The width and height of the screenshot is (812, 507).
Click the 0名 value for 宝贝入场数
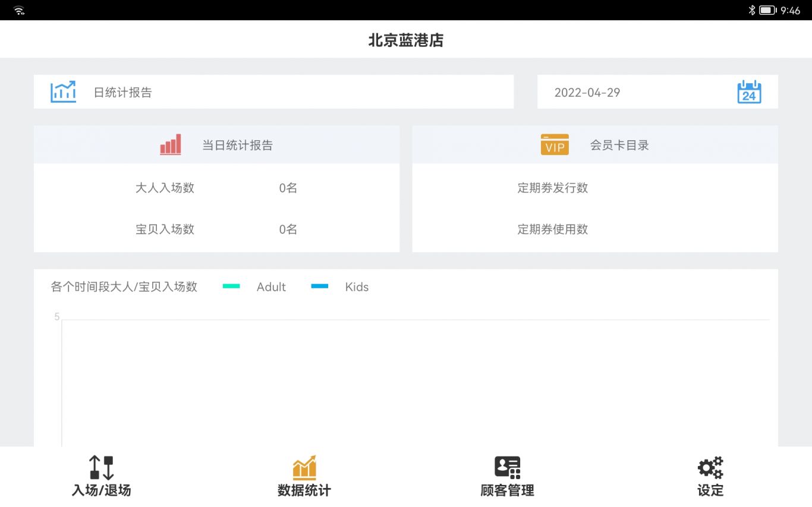[288, 229]
